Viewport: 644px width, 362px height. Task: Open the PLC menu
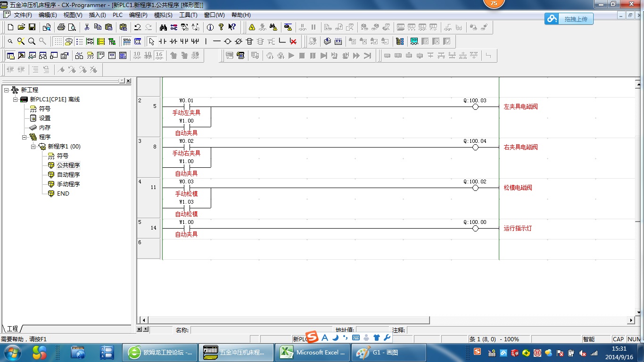[x=117, y=15]
